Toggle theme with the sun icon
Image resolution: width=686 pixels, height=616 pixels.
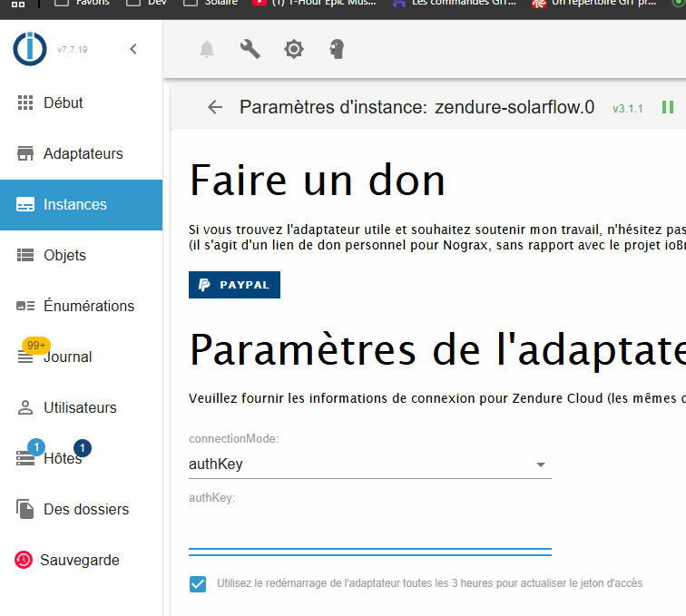click(x=293, y=49)
